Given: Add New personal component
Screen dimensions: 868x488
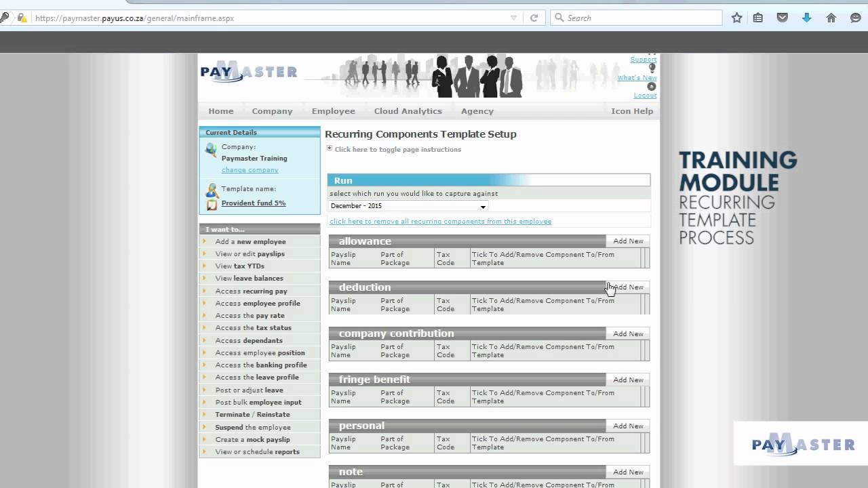Looking at the screenshot, I should tap(628, 426).
